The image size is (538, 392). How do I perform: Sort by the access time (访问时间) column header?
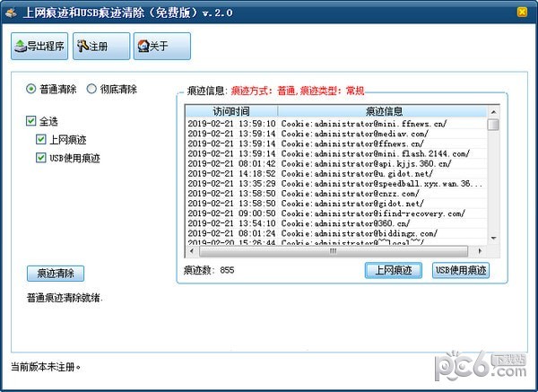click(x=231, y=111)
